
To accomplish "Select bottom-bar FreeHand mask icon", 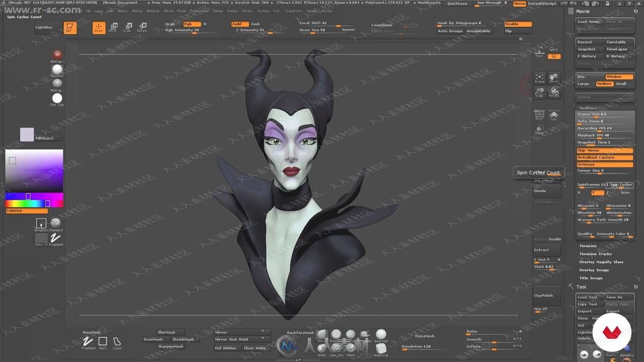I will [88, 342].
